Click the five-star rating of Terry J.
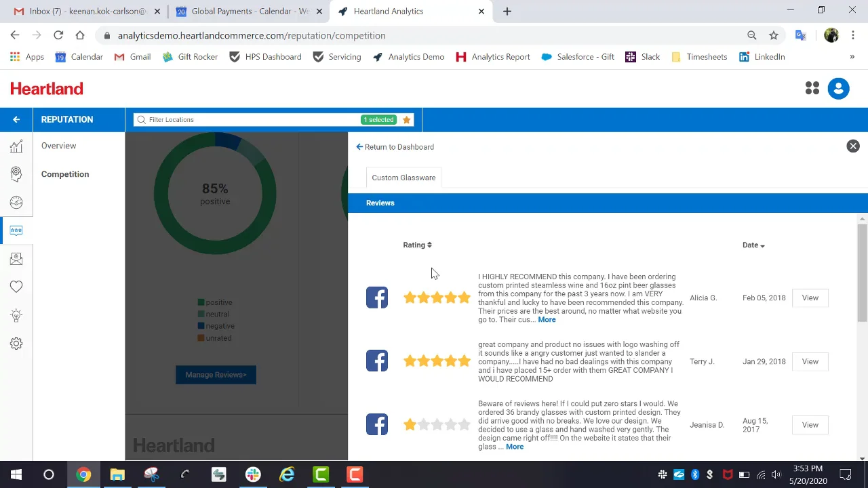The image size is (868, 488). (437, 361)
